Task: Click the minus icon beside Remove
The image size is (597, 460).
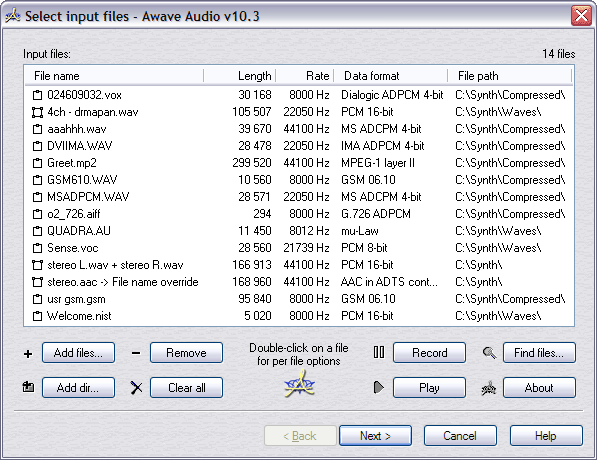Action: [x=136, y=353]
